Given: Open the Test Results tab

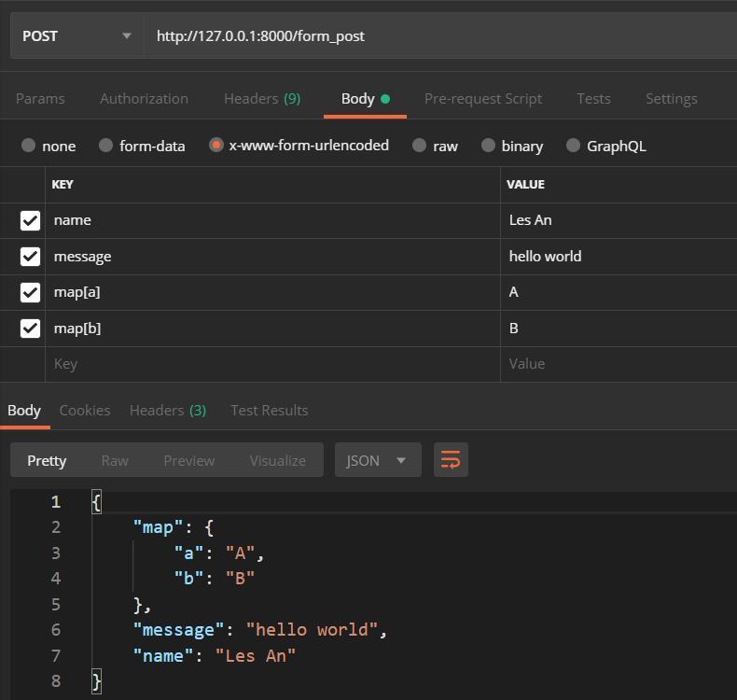Looking at the screenshot, I should [x=270, y=411].
